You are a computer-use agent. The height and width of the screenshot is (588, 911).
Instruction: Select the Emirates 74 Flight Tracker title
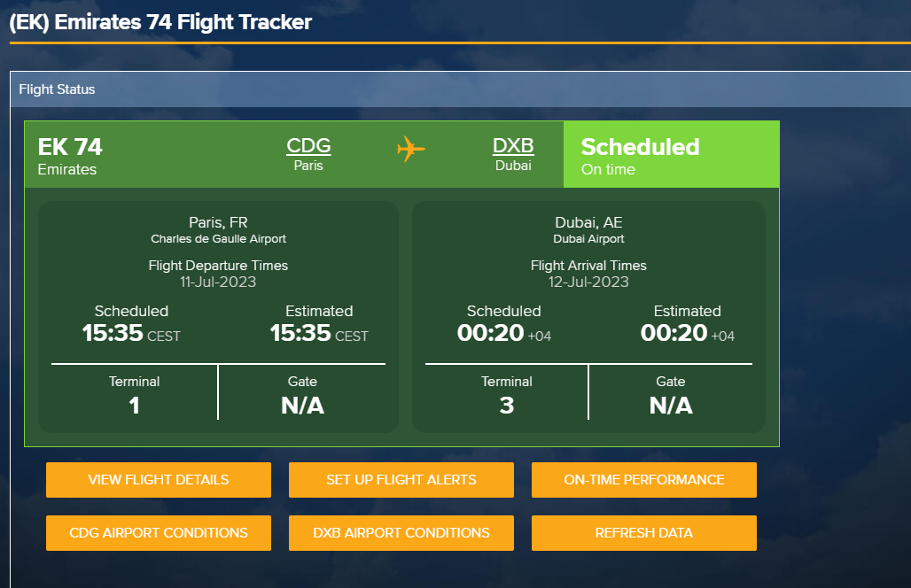tap(160, 22)
